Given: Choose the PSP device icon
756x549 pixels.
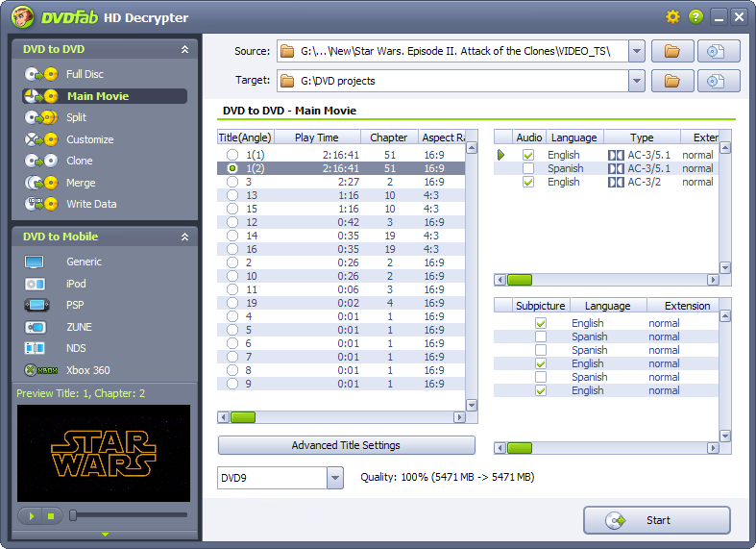Looking at the screenshot, I should [x=37, y=305].
